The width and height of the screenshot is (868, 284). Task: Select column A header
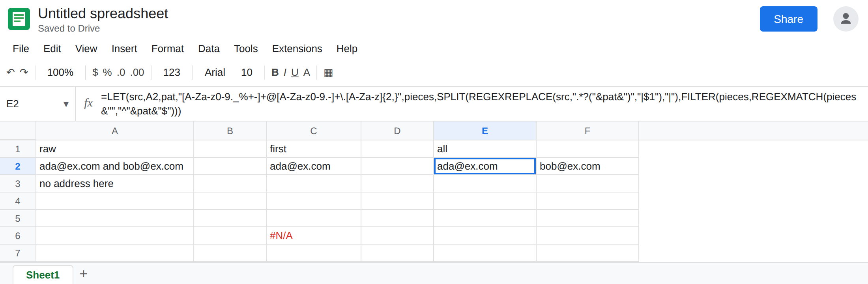115,131
